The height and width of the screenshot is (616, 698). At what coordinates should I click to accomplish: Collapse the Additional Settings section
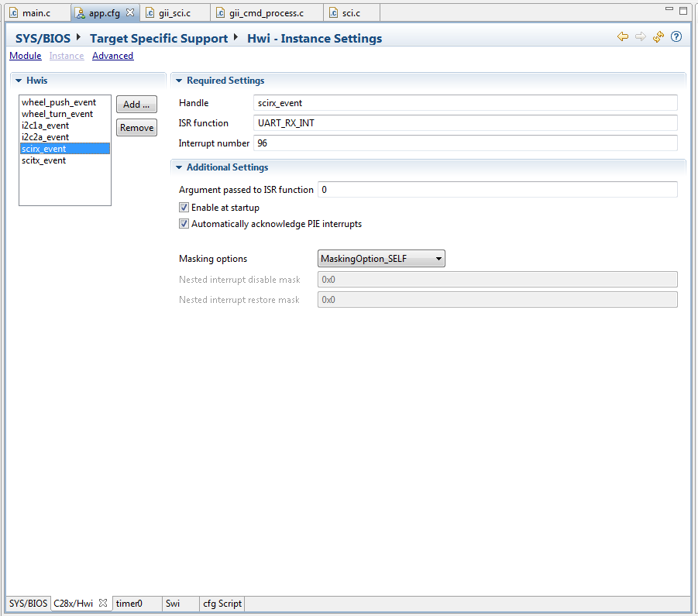(178, 167)
